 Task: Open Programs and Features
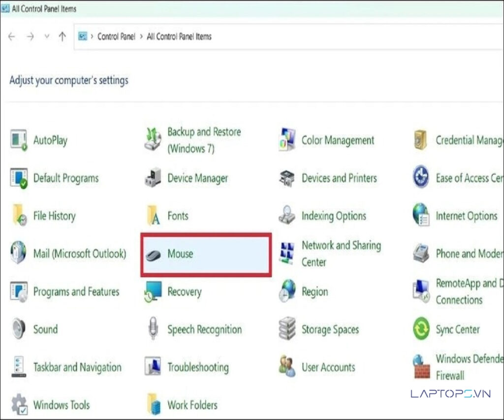point(76,291)
